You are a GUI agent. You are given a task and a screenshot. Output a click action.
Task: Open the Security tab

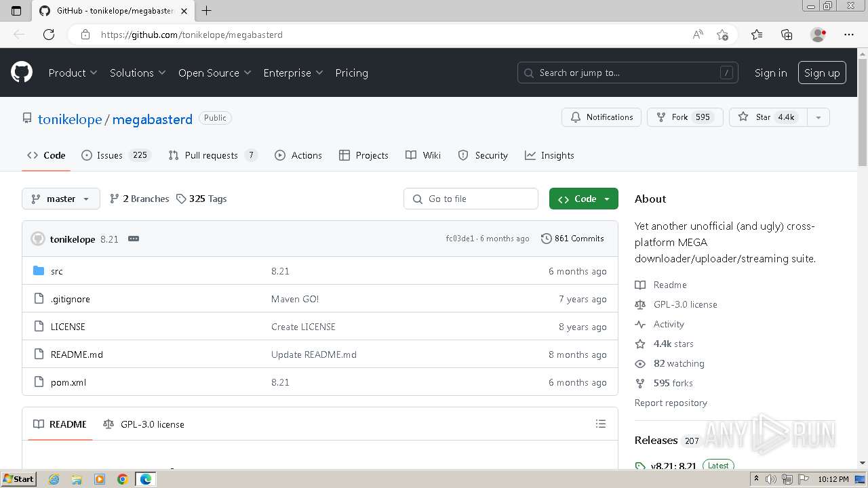483,155
